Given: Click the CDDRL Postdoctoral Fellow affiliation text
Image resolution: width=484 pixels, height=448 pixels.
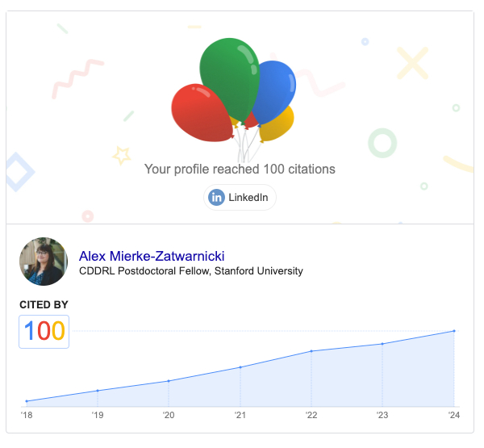Looking at the screenshot, I should tap(191, 271).
